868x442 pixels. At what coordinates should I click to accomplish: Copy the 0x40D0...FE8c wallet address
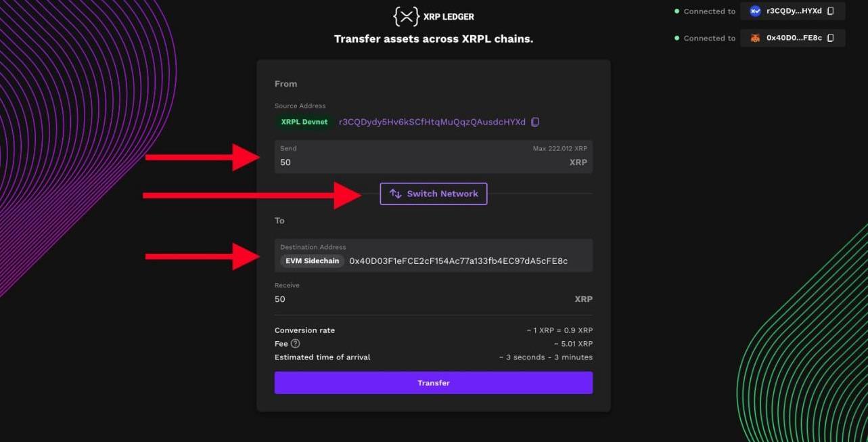click(x=831, y=38)
